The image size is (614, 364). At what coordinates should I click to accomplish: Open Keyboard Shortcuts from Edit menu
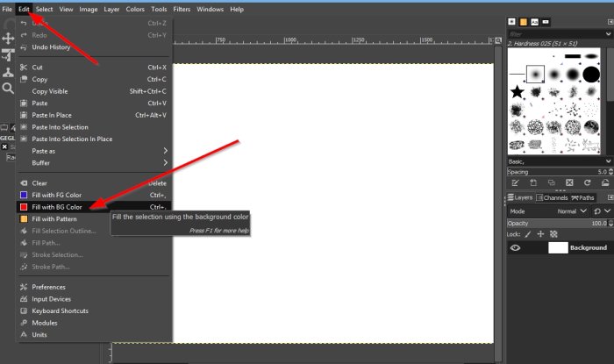coord(94,310)
